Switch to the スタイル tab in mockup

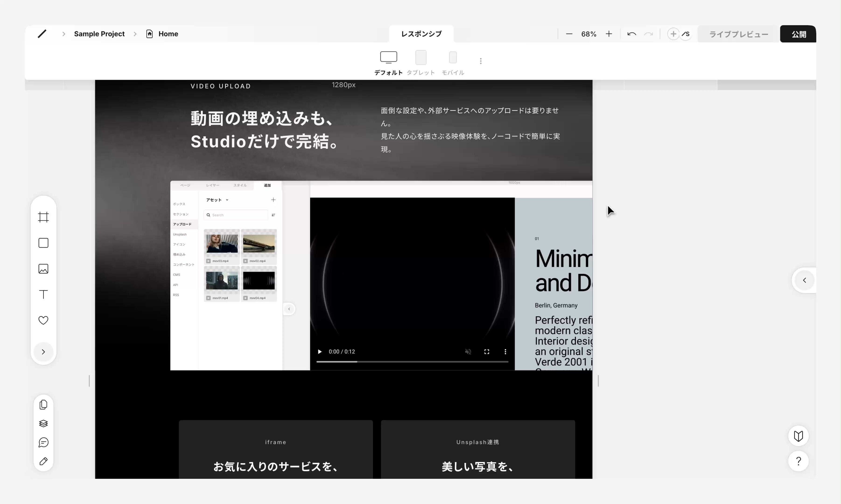240,185
